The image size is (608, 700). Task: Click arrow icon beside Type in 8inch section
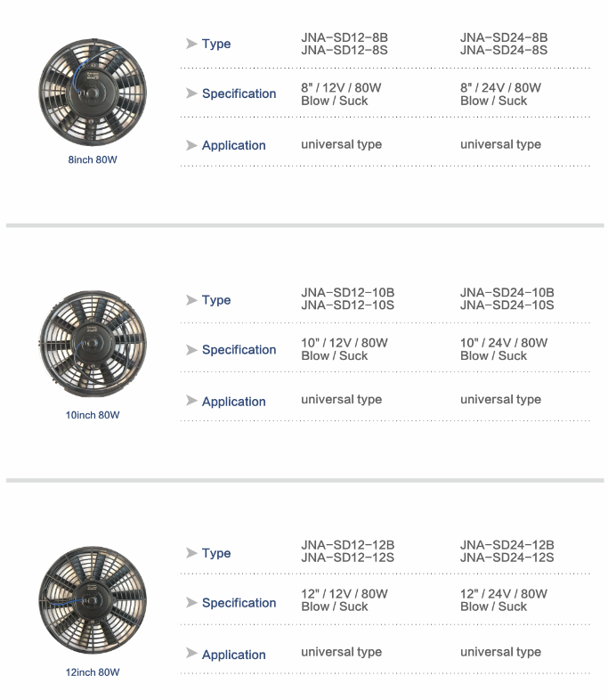click(191, 44)
